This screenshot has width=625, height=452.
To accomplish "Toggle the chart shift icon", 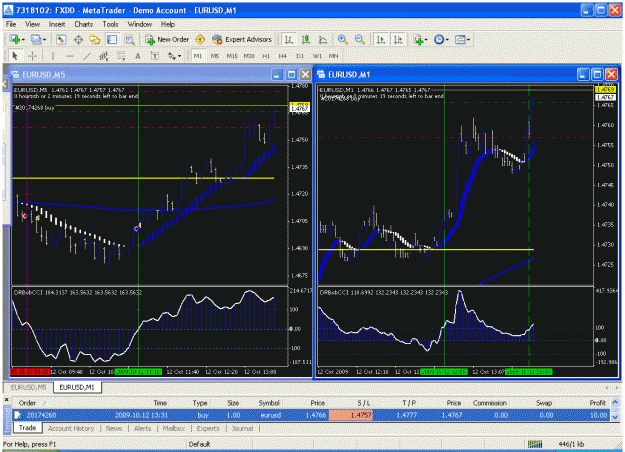I will click(398, 39).
